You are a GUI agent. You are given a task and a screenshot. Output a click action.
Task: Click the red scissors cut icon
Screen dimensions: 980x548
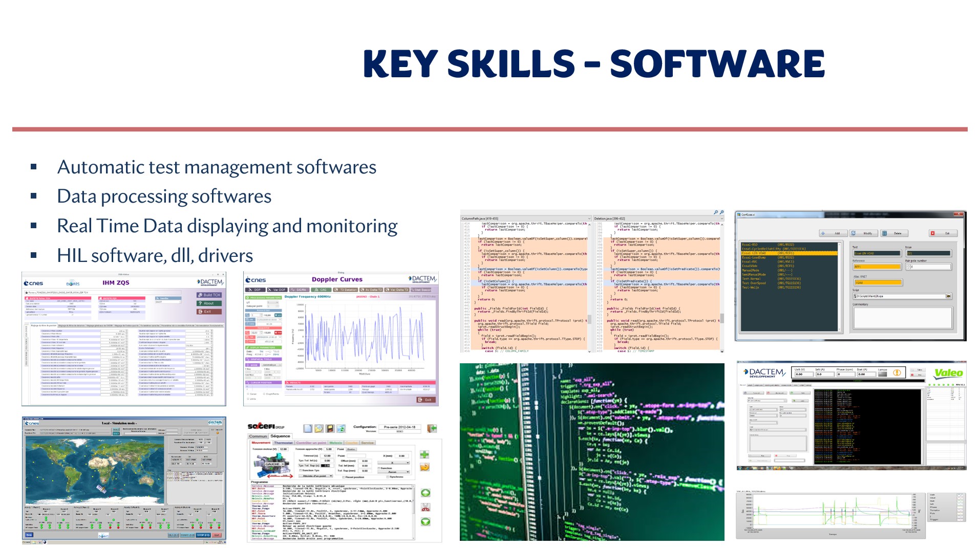(x=425, y=507)
